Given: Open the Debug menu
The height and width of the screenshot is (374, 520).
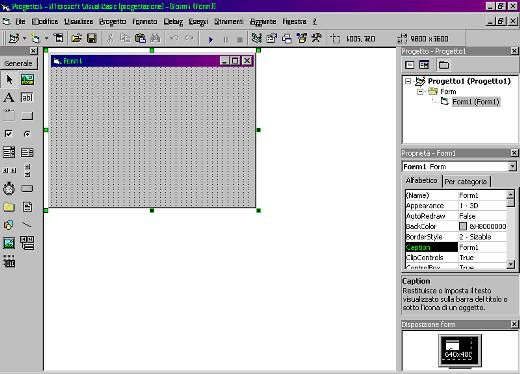Looking at the screenshot, I should coord(173,22).
